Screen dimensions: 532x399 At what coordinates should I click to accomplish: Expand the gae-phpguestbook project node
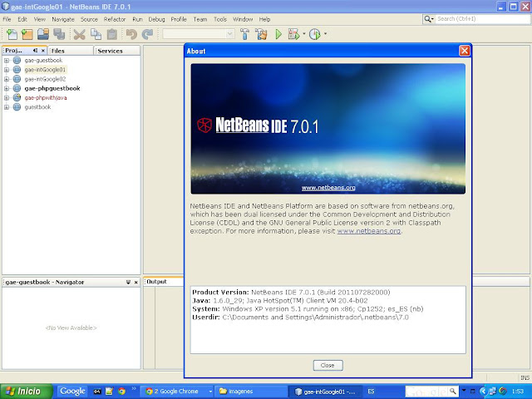(x=7, y=88)
